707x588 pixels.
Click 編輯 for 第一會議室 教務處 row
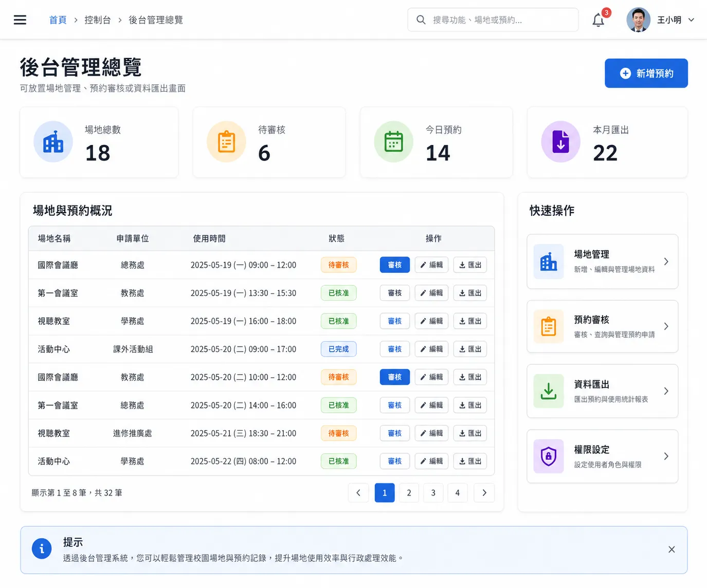pyautogui.click(x=431, y=293)
